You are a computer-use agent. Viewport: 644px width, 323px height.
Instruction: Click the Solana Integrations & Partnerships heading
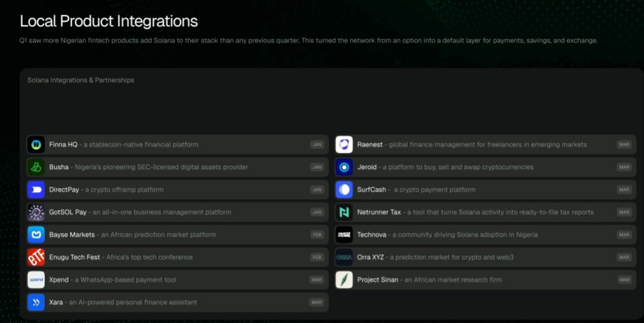pos(80,80)
